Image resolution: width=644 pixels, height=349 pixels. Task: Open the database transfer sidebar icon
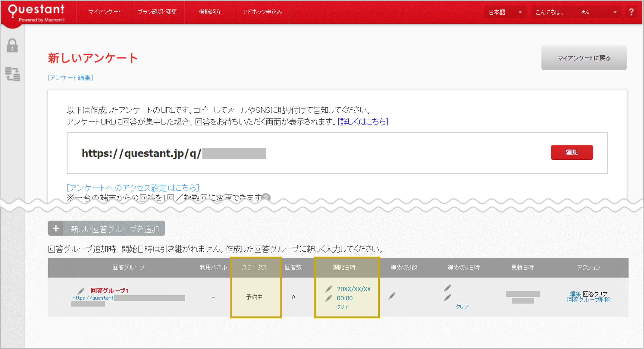pos(12,74)
